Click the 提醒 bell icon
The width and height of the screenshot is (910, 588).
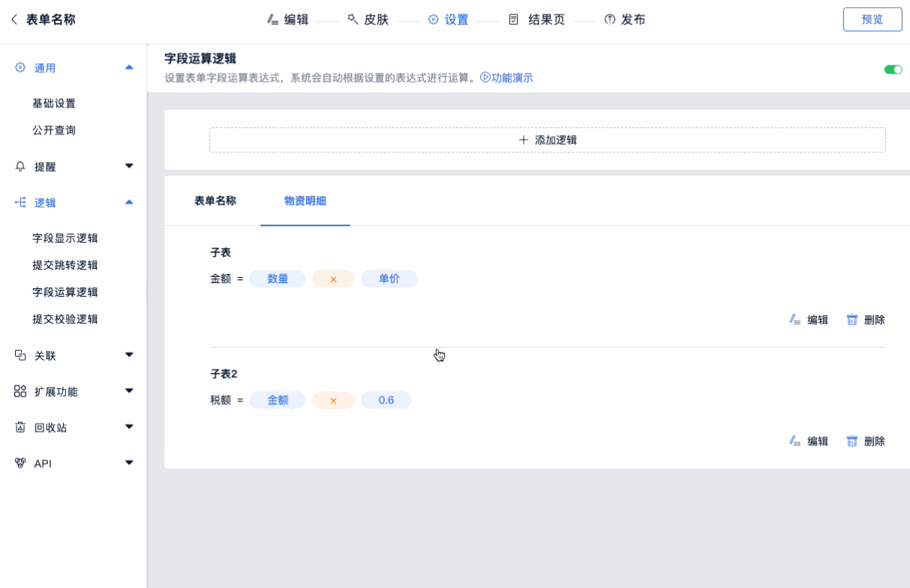pos(20,167)
